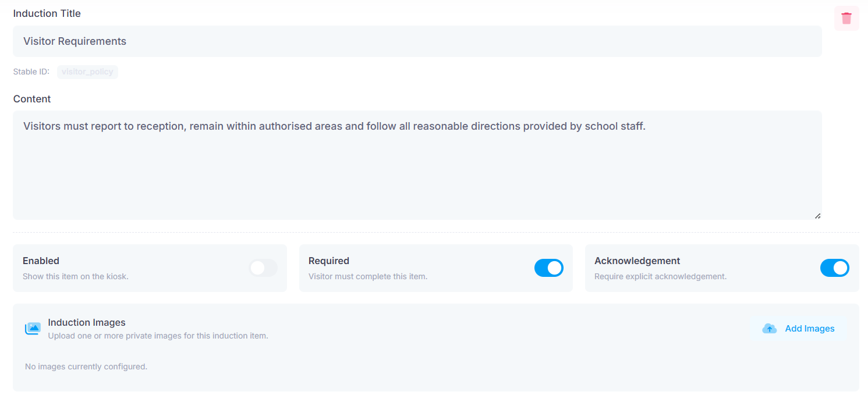Click the resize grip of the Content textarea

pyautogui.click(x=817, y=216)
